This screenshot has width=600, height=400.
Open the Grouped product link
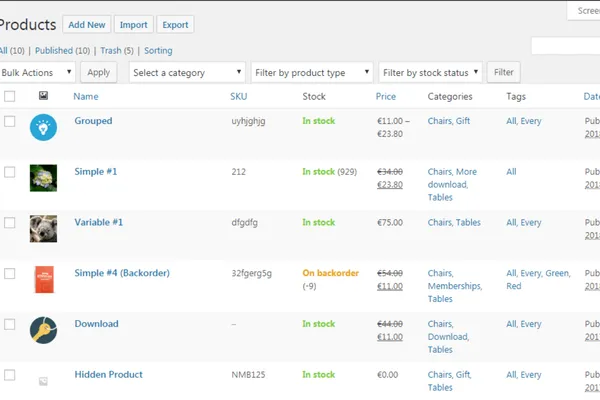pos(93,121)
